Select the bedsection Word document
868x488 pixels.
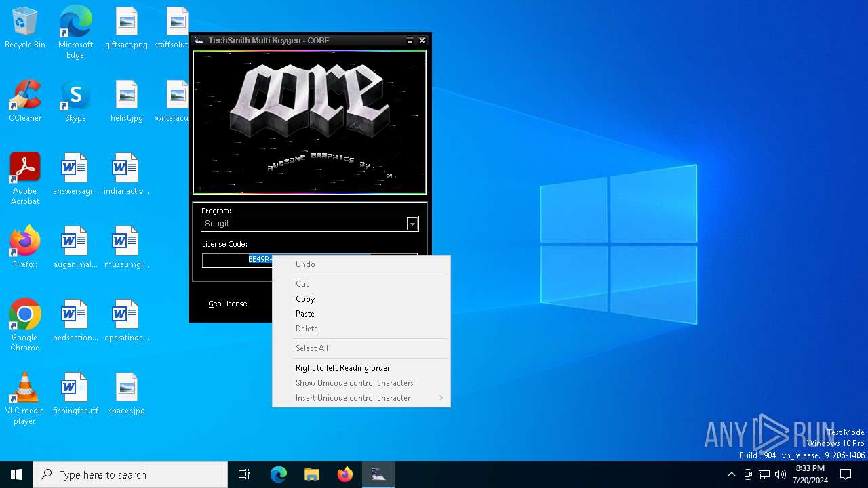point(75,320)
